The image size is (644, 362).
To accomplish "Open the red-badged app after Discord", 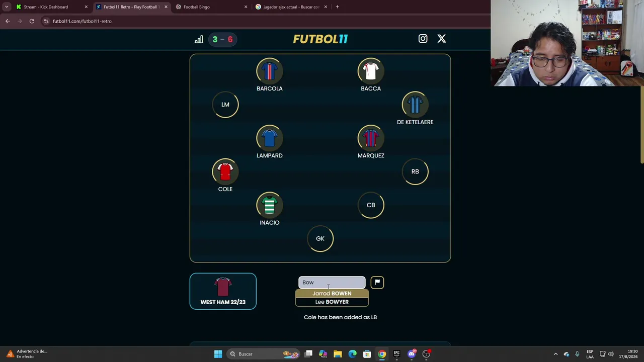I will pos(426,354).
